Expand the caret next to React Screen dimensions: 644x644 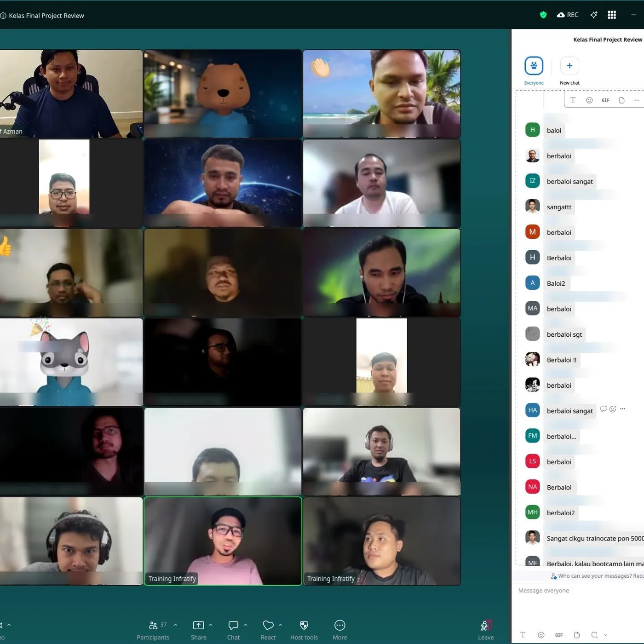(280, 625)
